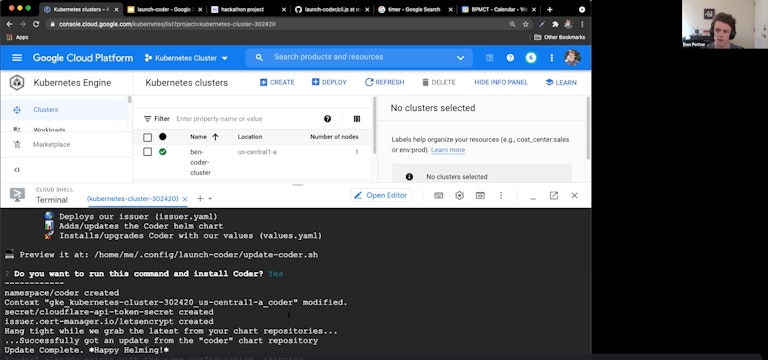Viewport: 768px width, 360px height.
Task: Click the column display options icon
Action: pos(357,119)
